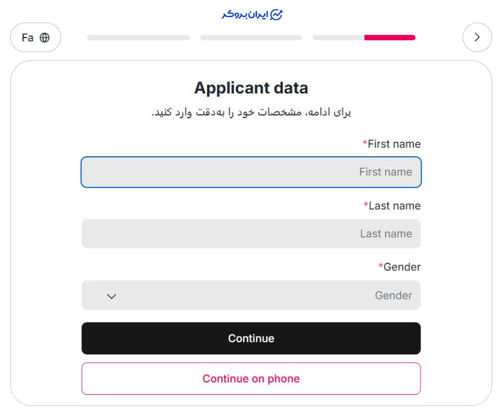Click the first gray progress step bar
The height and width of the screenshot is (420, 504).
138,38
